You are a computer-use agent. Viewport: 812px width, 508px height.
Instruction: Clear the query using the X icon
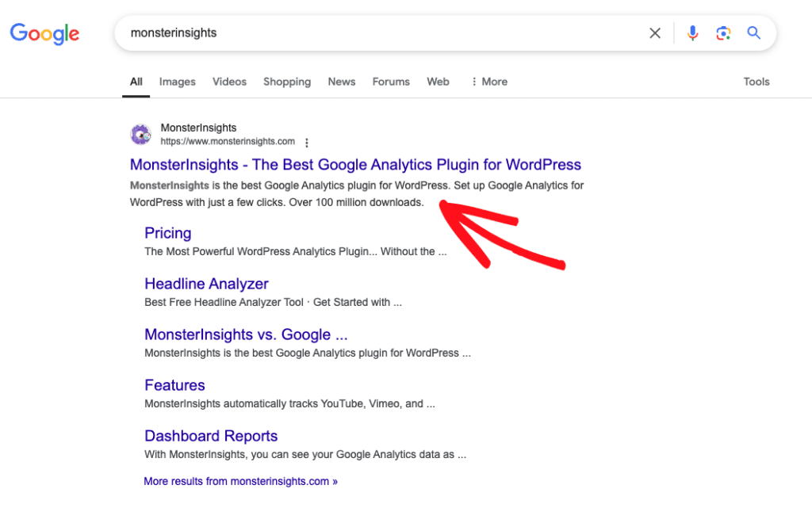coord(655,32)
